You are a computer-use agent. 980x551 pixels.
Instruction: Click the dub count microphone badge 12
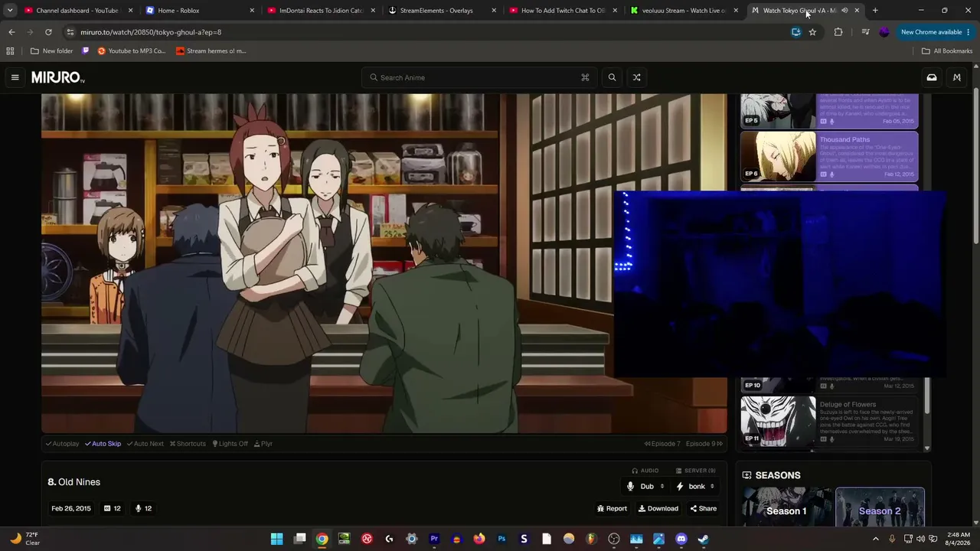pos(143,508)
